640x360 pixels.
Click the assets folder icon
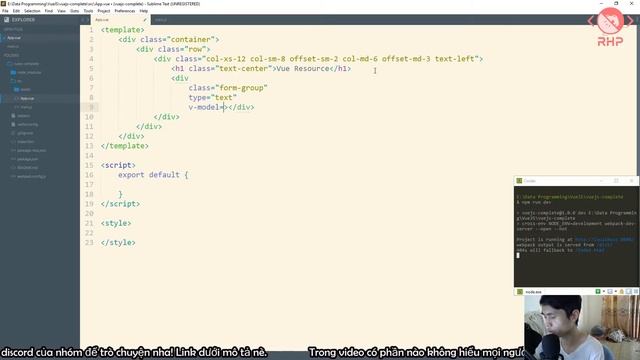(x=17, y=89)
